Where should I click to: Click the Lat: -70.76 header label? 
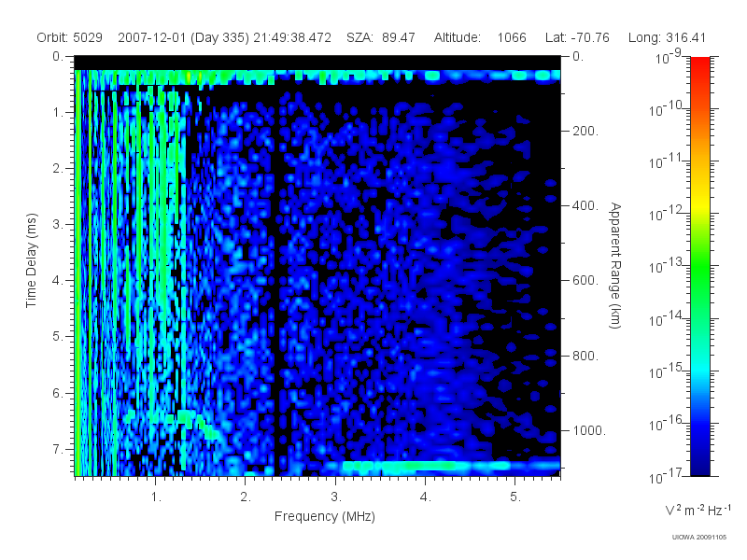[577, 37]
